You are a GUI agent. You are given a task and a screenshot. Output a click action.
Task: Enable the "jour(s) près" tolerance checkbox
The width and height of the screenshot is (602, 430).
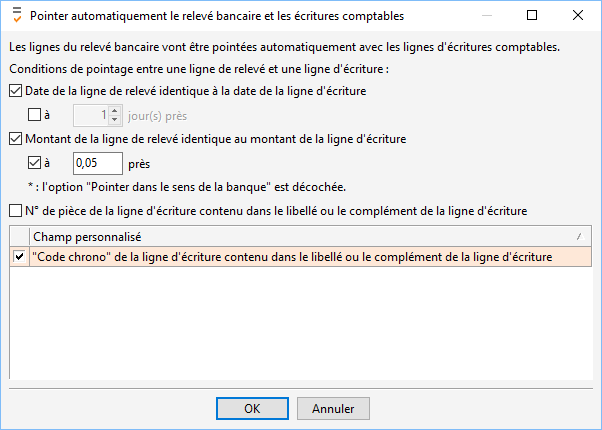point(34,114)
